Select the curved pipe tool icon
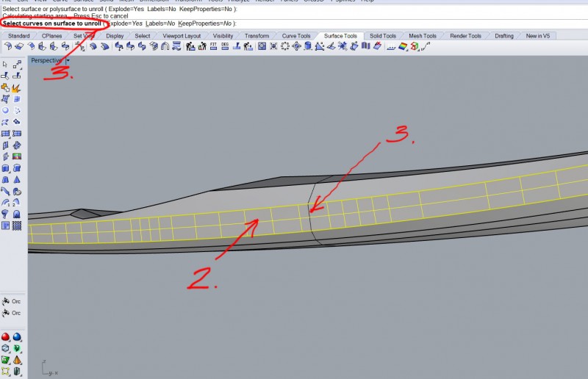This screenshot has height=379, width=588. pyautogui.click(x=5, y=192)
